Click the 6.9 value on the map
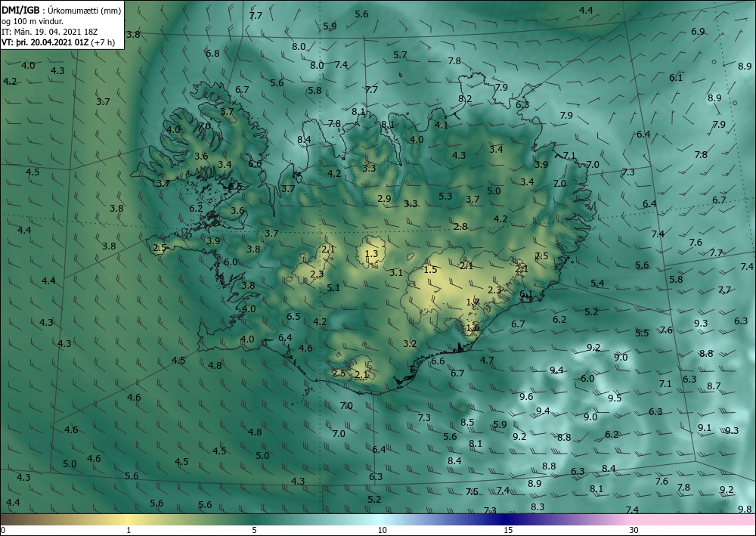The height and width of the screenshot is (536, 756). 698,32
